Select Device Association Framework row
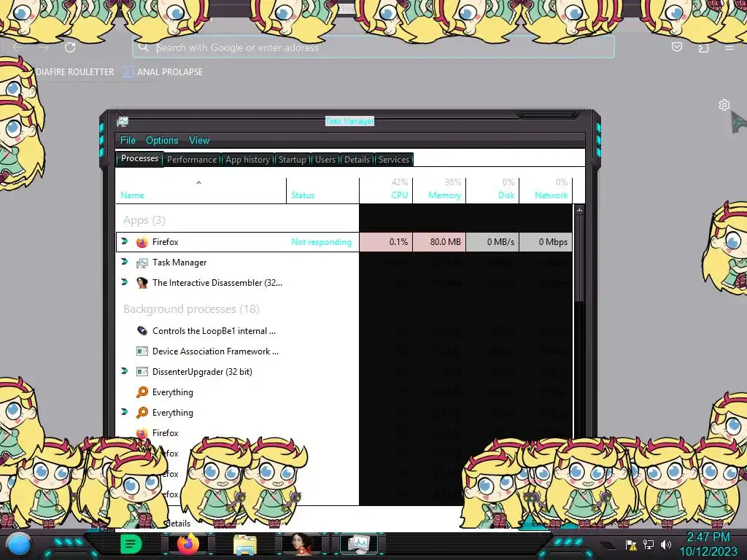Viewport: 747px width, 560px height. click(x=237, y=351)
